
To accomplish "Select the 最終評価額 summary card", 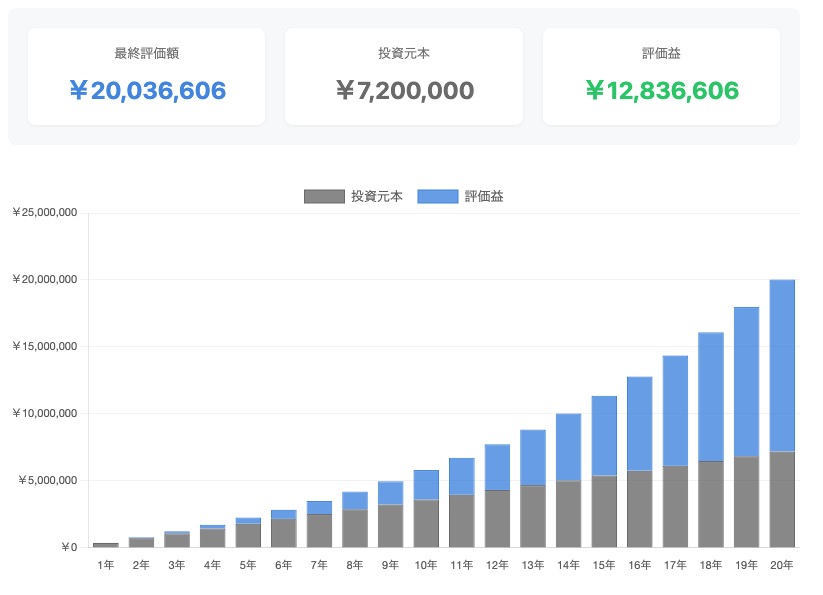I will pyautogui.click(x=146, y=76).
